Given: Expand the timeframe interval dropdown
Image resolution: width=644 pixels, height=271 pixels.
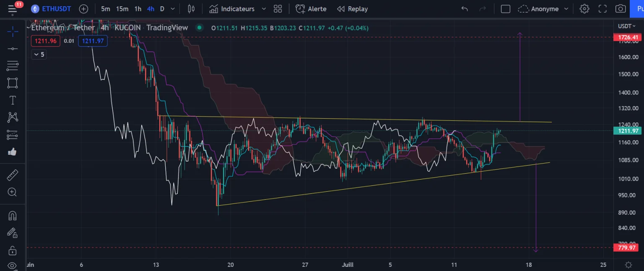Looking at the screenshot, I should (173, 9).
